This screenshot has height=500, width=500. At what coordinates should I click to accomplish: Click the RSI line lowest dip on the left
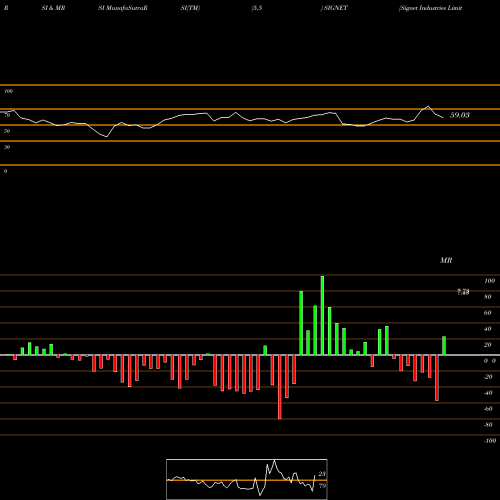[x=106, y=136]
